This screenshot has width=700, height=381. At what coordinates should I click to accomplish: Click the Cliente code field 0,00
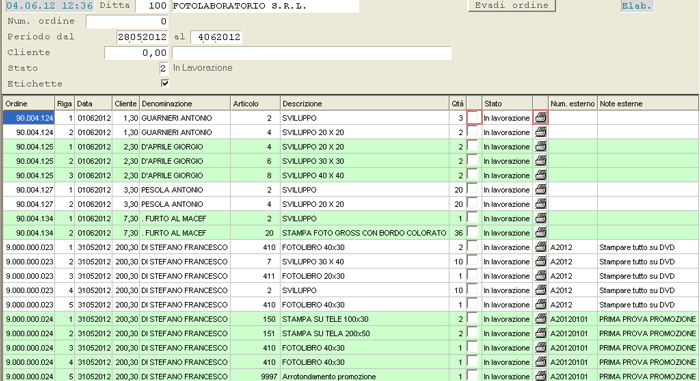click(x=136, y=53)
